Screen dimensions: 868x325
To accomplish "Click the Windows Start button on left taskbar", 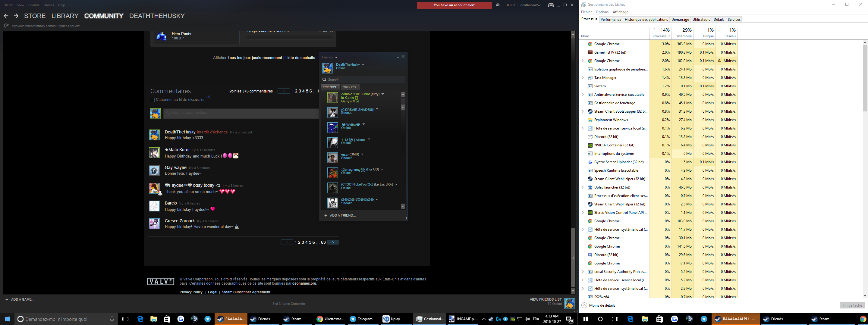I will click(7, 319).
